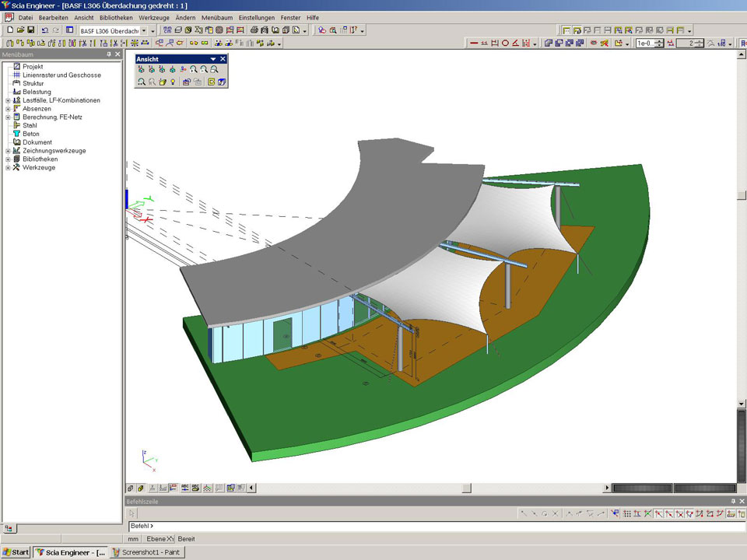747x560 pixels.
Task: Click the Save project icon
Action: click(31, 30)
